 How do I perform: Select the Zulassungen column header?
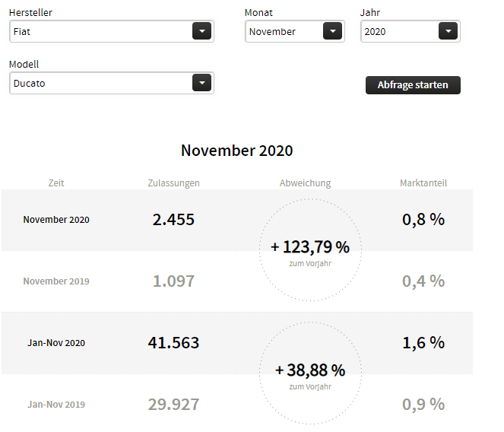(x=173, y=183)
